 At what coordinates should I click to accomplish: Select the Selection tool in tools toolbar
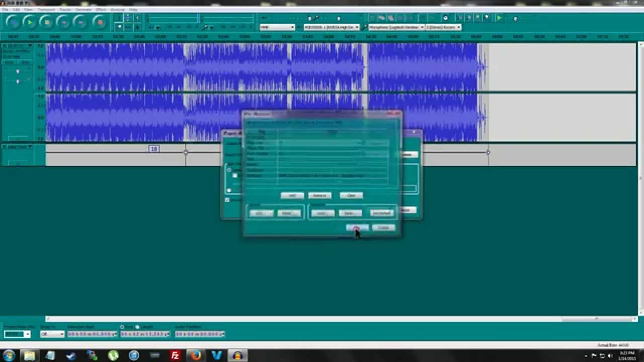click(x=119, y=18)
